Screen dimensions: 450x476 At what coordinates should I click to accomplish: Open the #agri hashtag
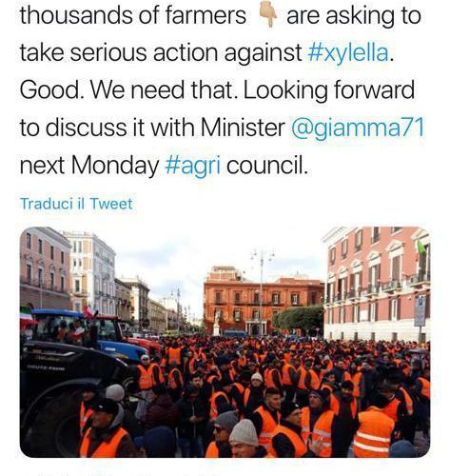(x=193, y=166)
